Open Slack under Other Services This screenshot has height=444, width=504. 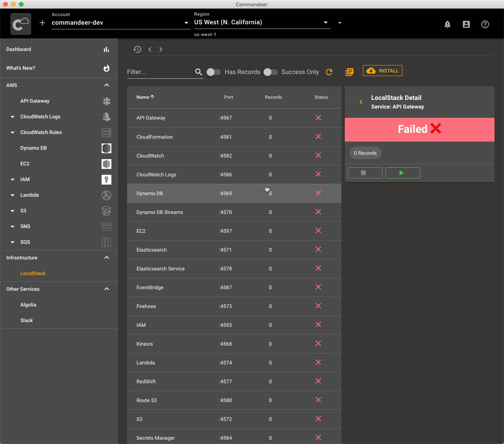(x=27, y=321)
